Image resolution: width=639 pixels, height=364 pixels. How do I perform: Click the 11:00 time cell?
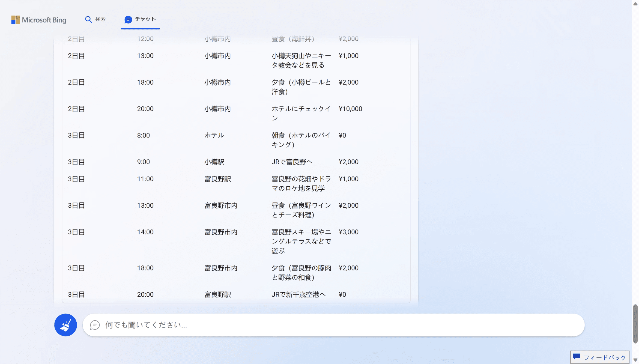click(x=145, y=179)
